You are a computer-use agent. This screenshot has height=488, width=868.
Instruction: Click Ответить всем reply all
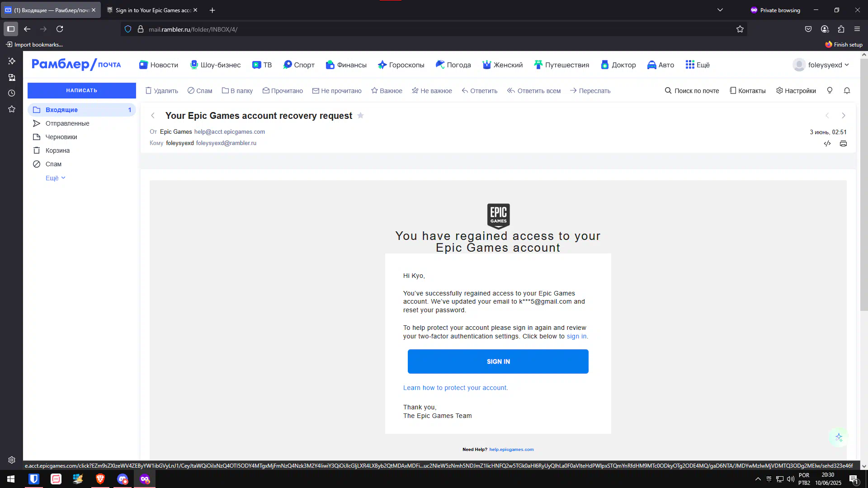tap(534, 91)
